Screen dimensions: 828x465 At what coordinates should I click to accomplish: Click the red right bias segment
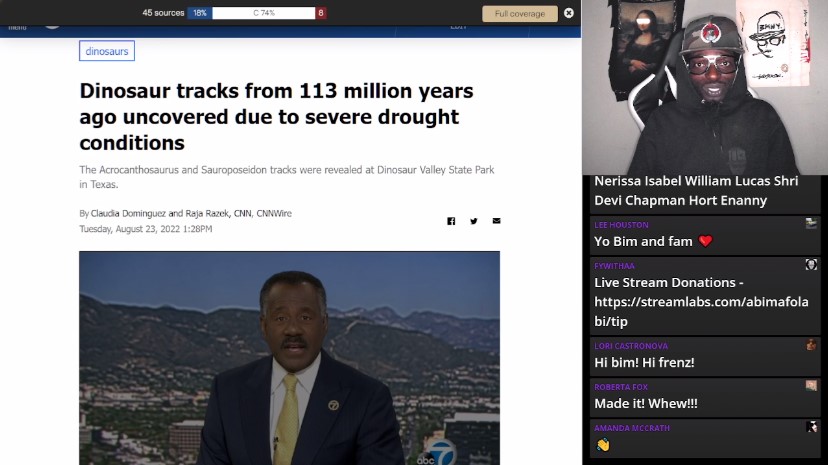(x=321, y=13)
